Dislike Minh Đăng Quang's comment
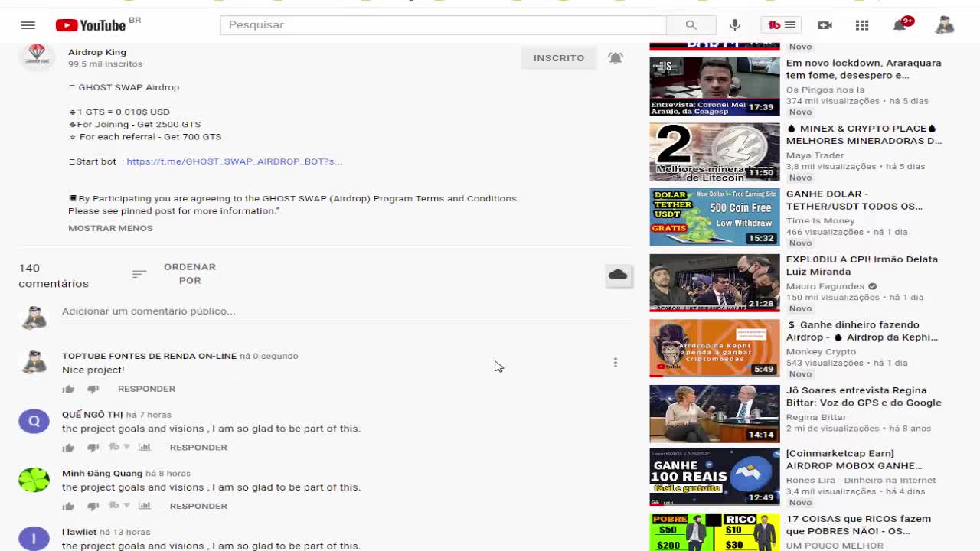This screenshot has width=980, height=551. [x=93, y=507]
